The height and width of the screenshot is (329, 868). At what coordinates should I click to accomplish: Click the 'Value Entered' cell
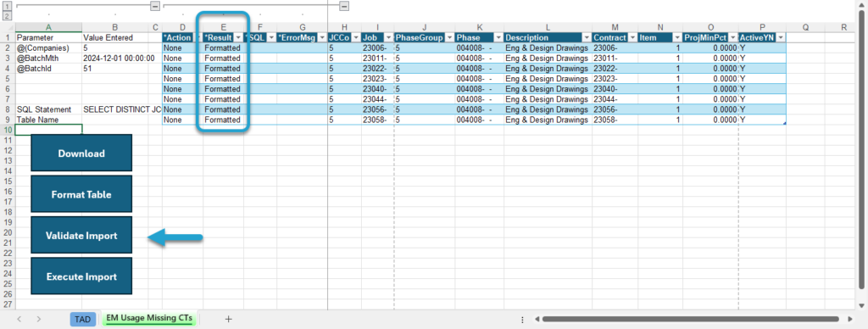click(115, 37)
